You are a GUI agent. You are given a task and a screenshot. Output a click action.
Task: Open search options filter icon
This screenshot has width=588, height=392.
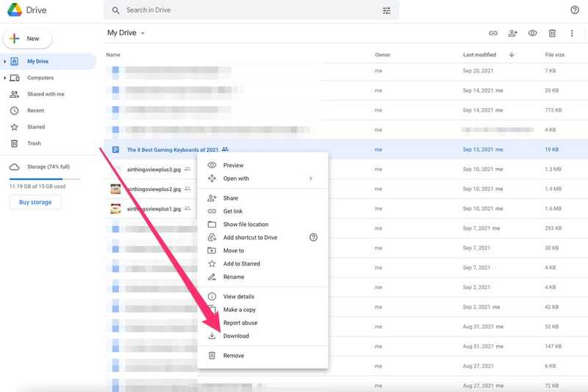(x=387, y=10)
